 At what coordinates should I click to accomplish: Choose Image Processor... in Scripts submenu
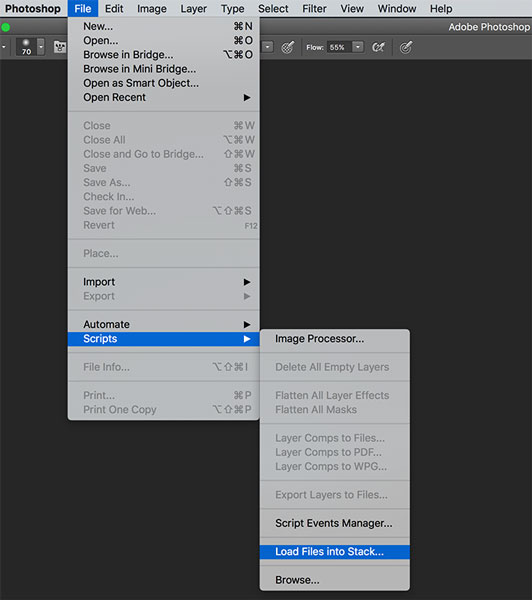[335, 339]
